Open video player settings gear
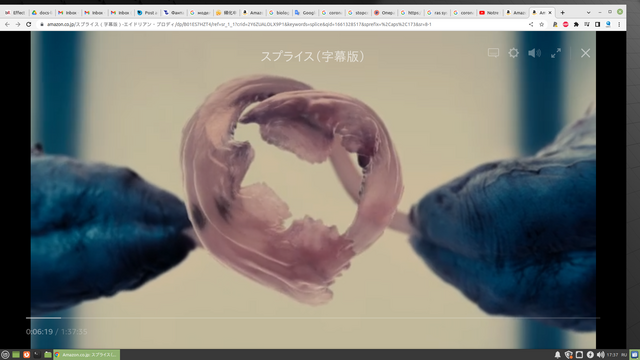This screenshot has height=360, width=640. pyautogui.click(x=513, y=53)
